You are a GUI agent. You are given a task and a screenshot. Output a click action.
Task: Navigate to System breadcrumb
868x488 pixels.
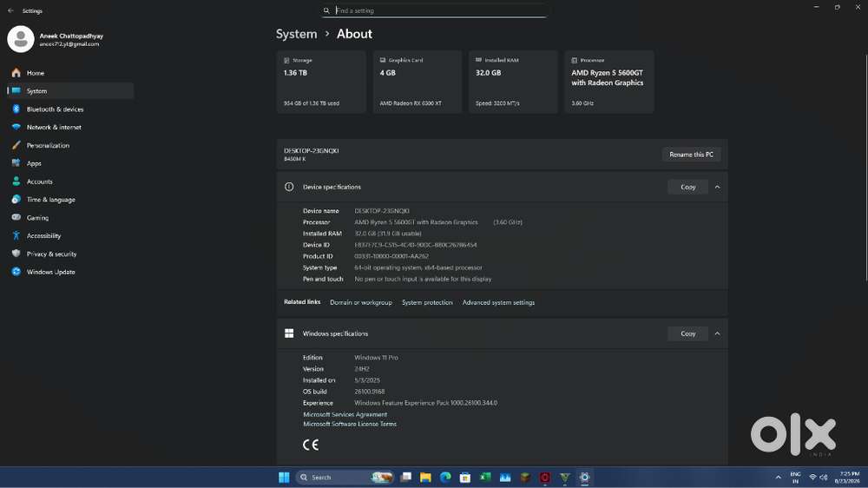297,34
